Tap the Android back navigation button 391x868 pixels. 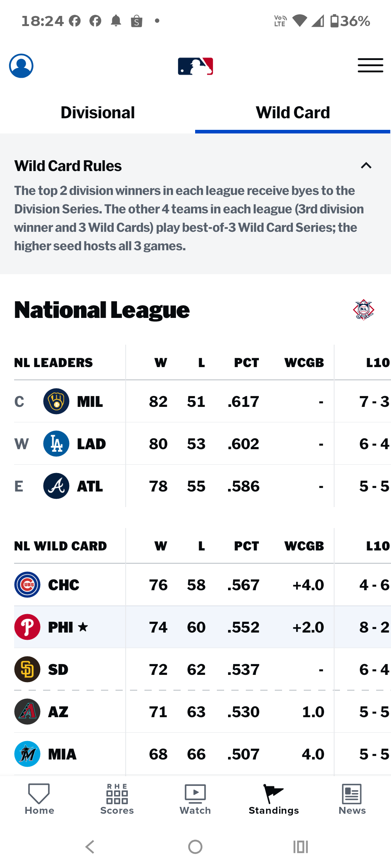(90, 847)
